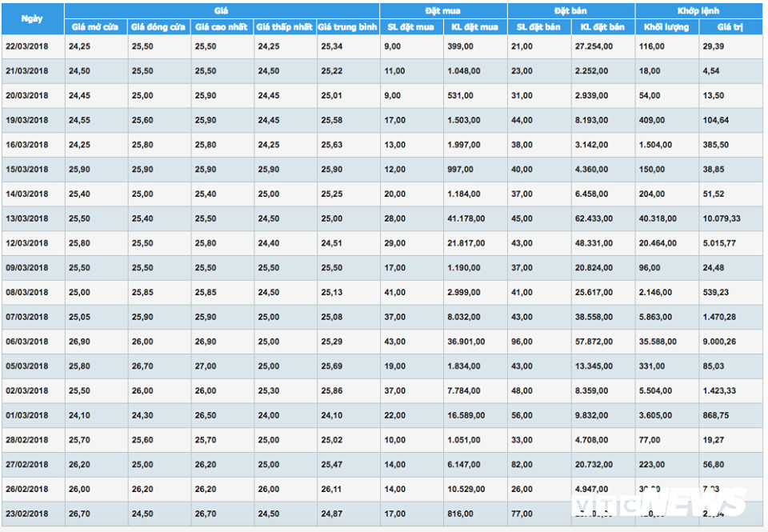
Task: Click the Giá thấp nhất column header
Action: [285, 27]
